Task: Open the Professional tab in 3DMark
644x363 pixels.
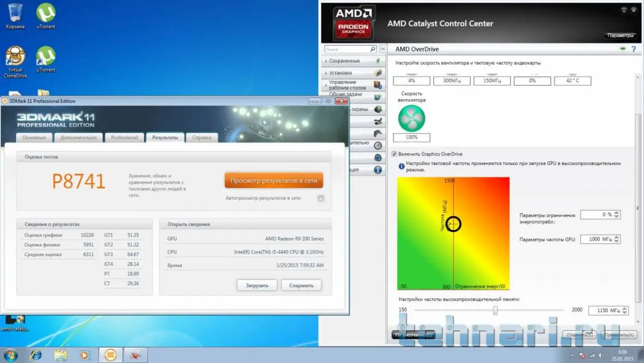Action: (x=125, y=137)
